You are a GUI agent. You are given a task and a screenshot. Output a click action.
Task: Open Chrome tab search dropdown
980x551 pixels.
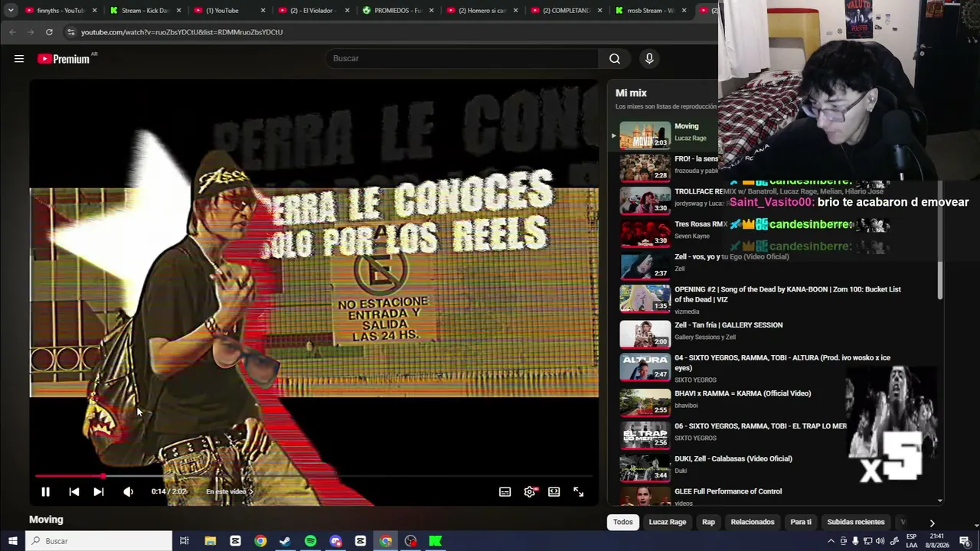[11, 11]
